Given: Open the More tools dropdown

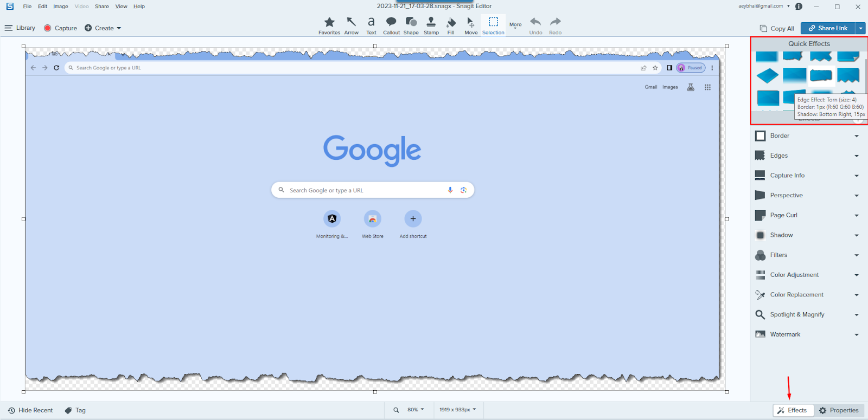Looking at the screenshot, I should pos(515,25).
